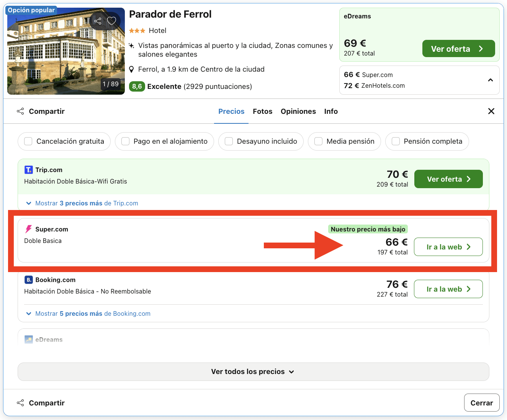
Task: Click the eDreams logo icon in list
Action: [29, 340]
